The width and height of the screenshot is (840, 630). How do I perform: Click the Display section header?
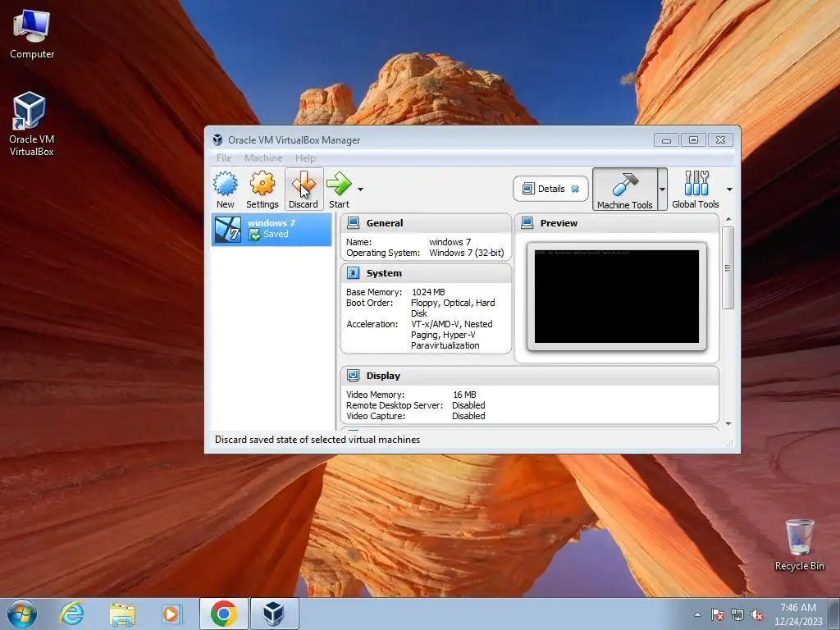pyautogui.click(x=530, y=376)
